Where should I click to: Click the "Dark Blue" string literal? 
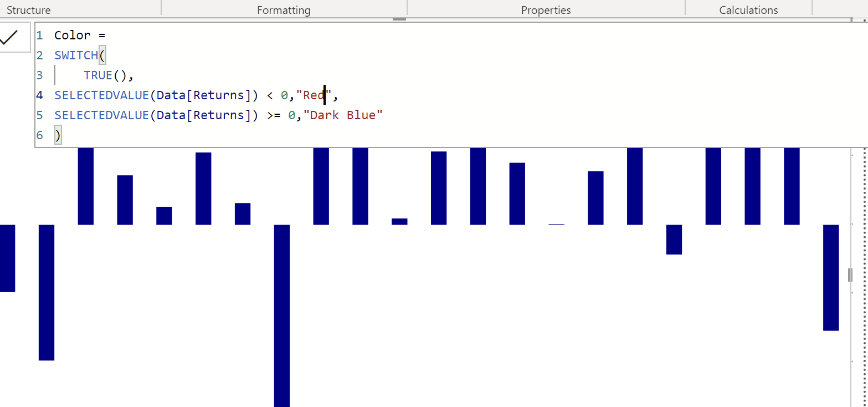pyautogui.click(x=343, y=115)
